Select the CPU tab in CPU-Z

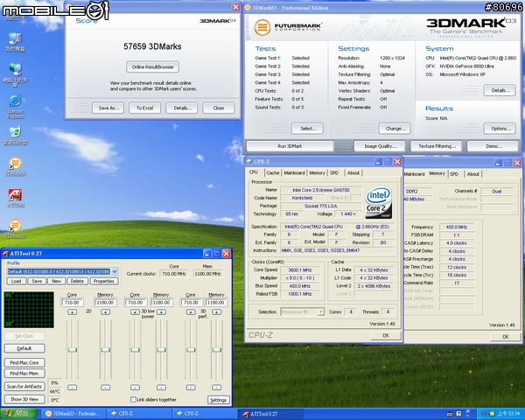pos(254,172)
